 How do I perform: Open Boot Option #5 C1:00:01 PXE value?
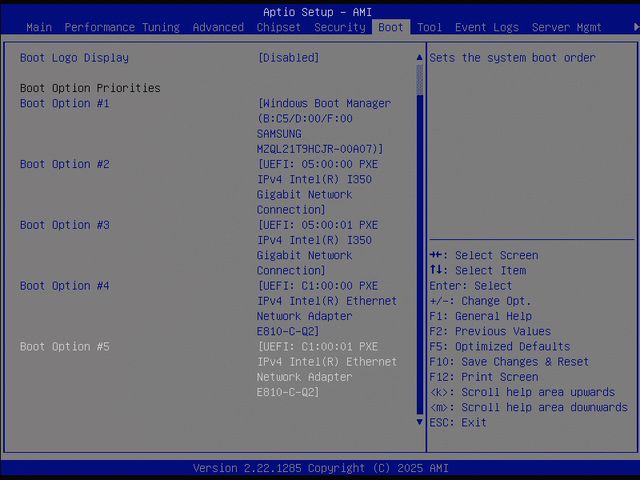pos(327,369)
